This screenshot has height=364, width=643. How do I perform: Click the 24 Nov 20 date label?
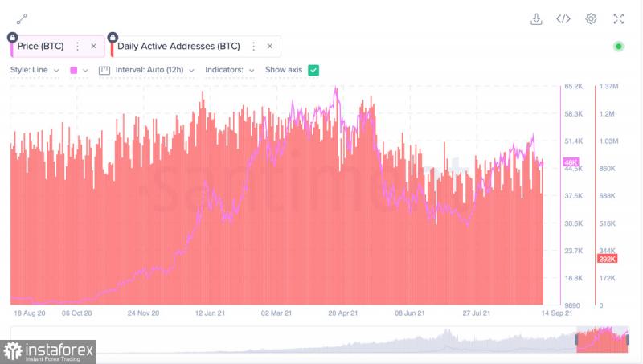coord(143,313)
